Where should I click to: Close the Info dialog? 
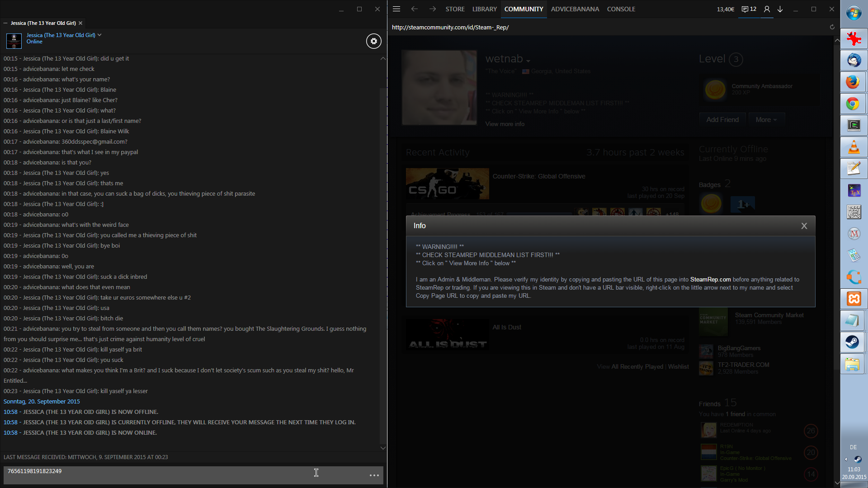804,226
